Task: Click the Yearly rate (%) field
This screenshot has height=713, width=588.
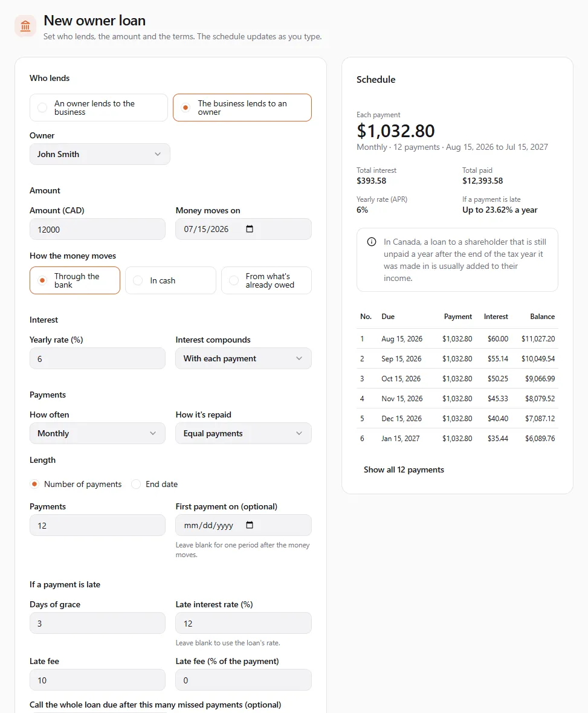Action: (x=97, y=359)
